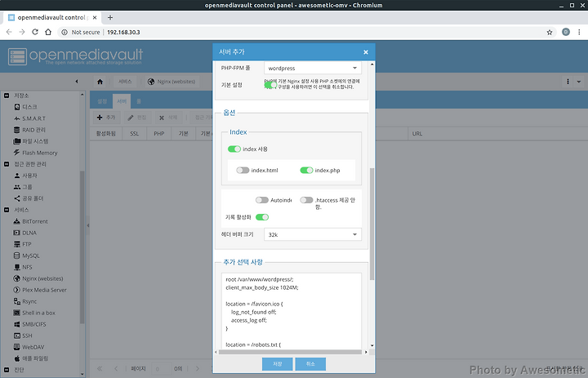Click the dialog horizontal scrollbar
Screen dimensions: 588x378
pyautogui.click(x=291, y=352)
